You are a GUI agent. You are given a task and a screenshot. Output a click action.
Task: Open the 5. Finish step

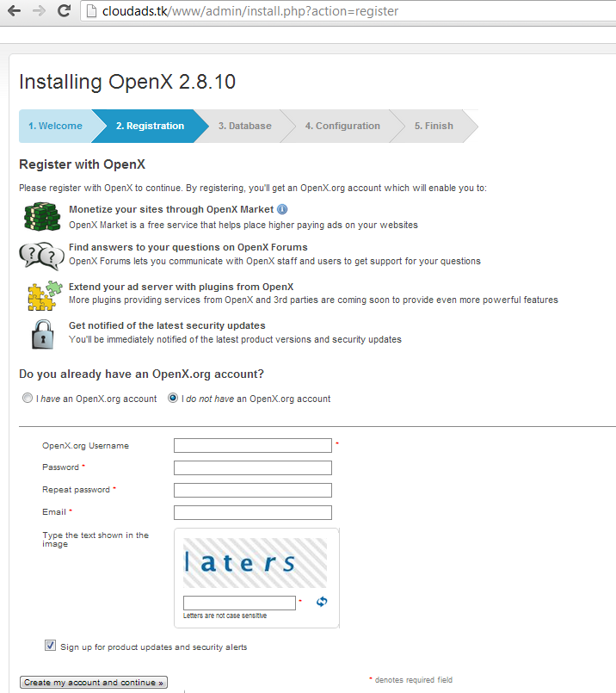click(434, 126)
